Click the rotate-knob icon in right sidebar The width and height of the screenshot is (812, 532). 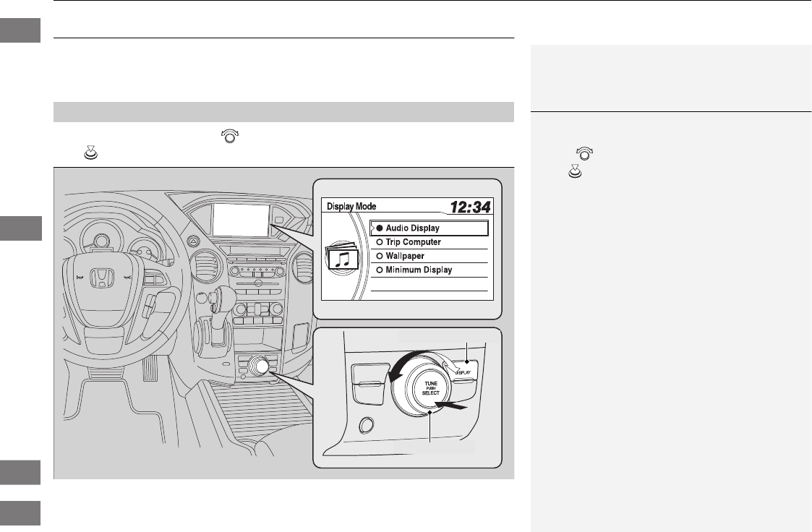(x=585, y=154)
